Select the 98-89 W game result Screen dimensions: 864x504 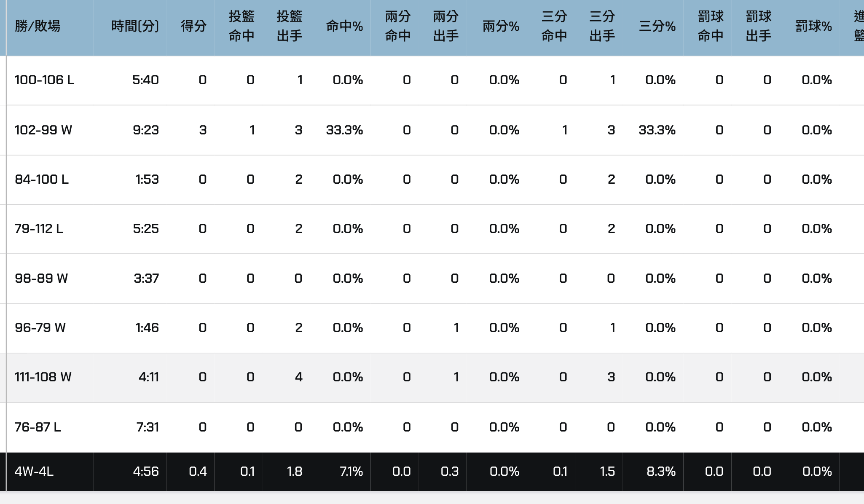41,279
